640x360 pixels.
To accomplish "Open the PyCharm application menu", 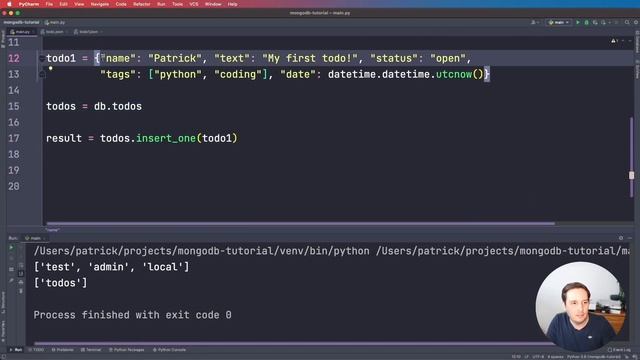I will [x=29, y=4].
